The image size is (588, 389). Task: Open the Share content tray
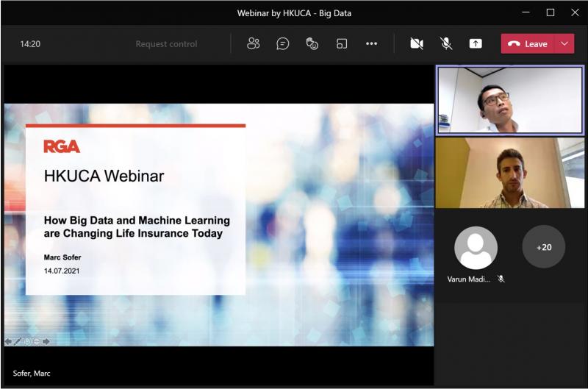point(476,43)
